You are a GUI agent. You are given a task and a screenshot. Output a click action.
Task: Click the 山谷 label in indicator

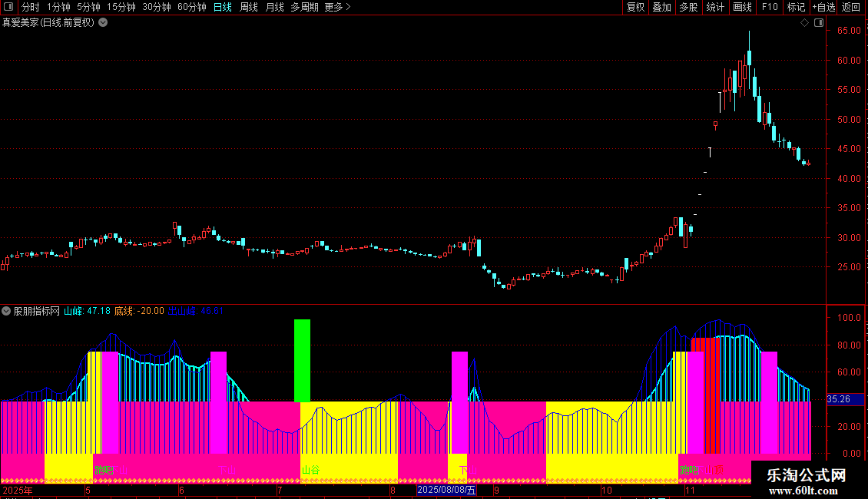[310, 471]
